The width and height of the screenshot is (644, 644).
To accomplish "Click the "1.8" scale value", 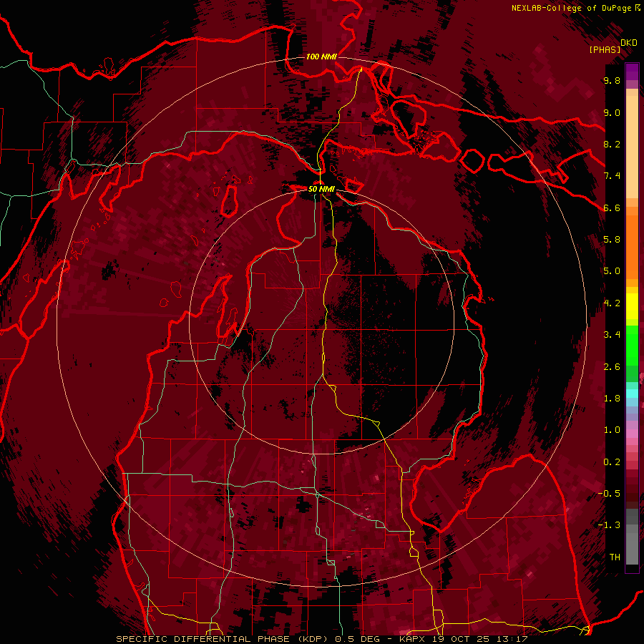I will coord(612,399).
